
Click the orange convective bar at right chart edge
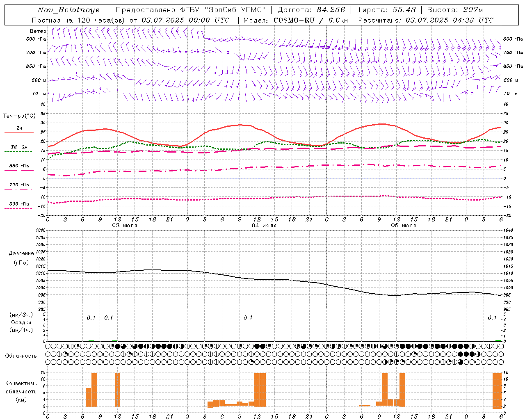click(497, 391)
